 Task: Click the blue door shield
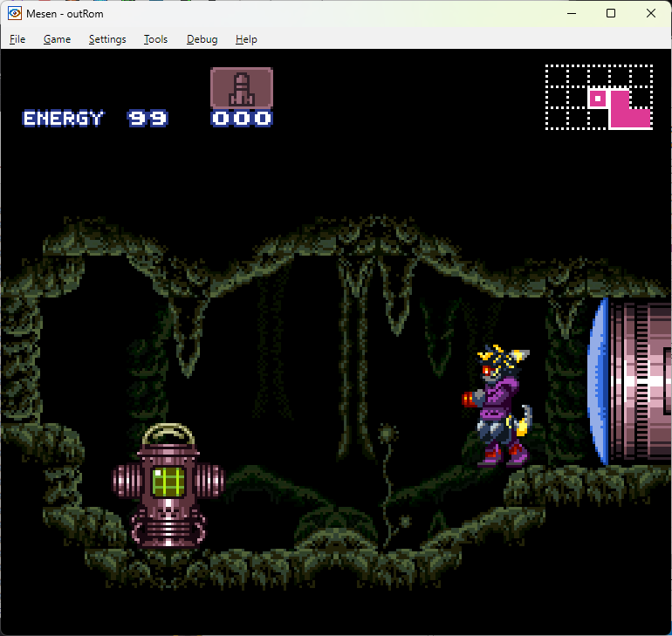coord(599,382)
